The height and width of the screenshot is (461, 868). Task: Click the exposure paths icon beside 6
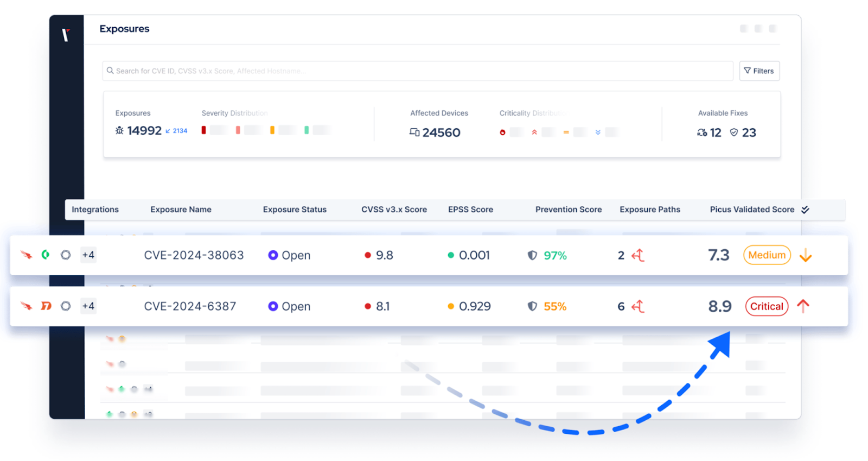click(x=638, y=306)
